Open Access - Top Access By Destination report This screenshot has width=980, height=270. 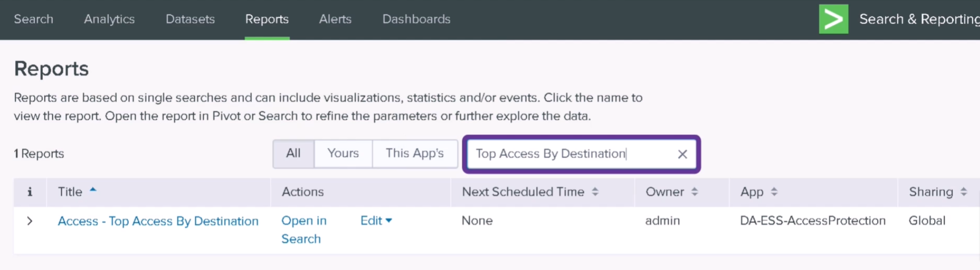158,221
